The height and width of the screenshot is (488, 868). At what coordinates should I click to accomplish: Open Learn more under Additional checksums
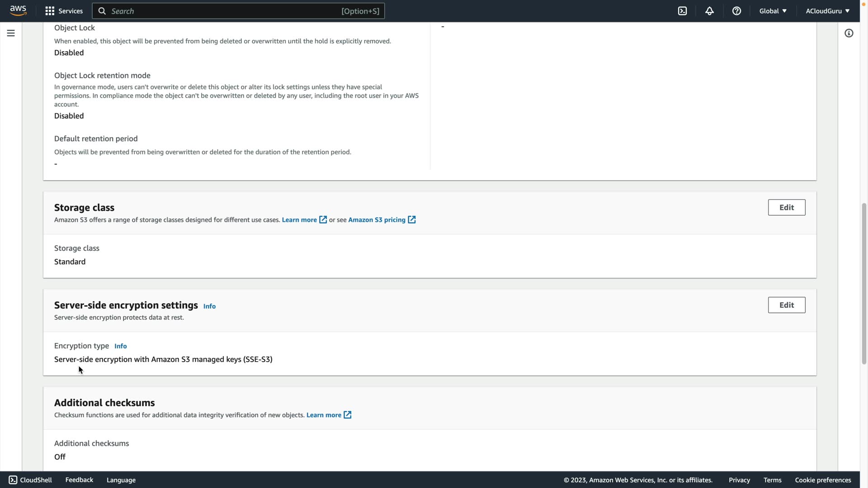point(324,415)
